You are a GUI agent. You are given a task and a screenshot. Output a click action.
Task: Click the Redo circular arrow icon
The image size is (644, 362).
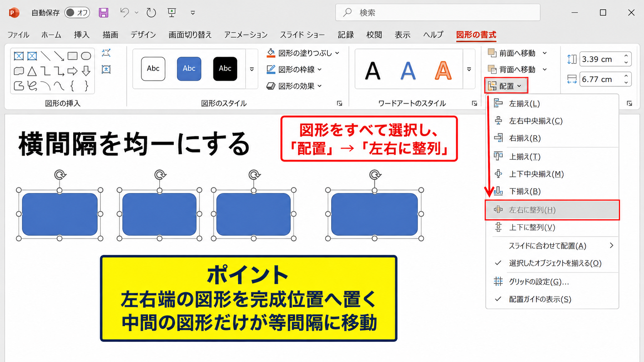[x=151, y=13]
